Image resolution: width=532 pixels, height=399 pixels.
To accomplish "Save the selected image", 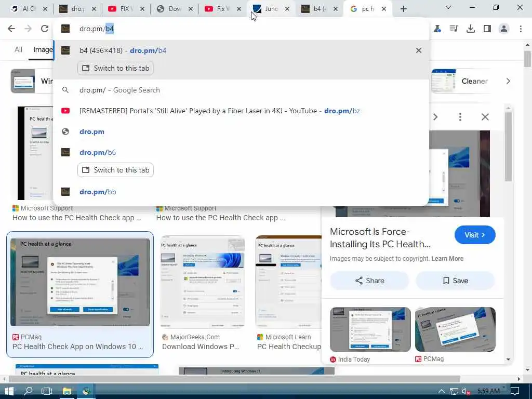I will (x=455, y=281).
